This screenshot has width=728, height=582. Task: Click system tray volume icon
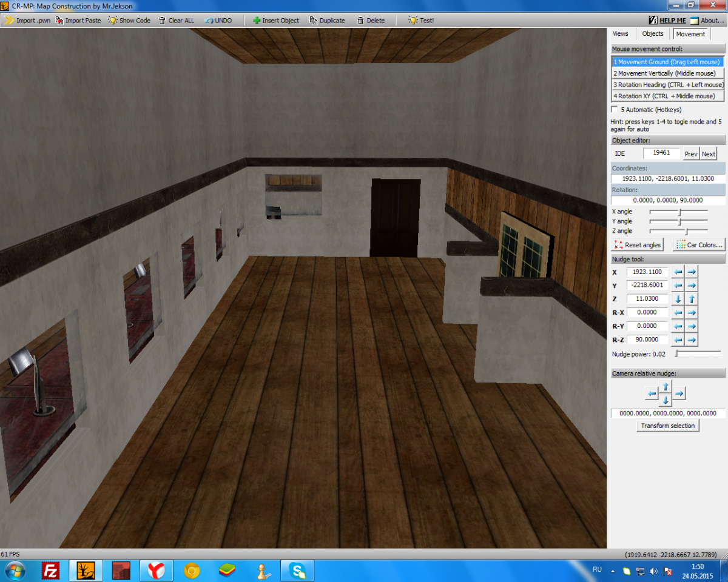654,571
